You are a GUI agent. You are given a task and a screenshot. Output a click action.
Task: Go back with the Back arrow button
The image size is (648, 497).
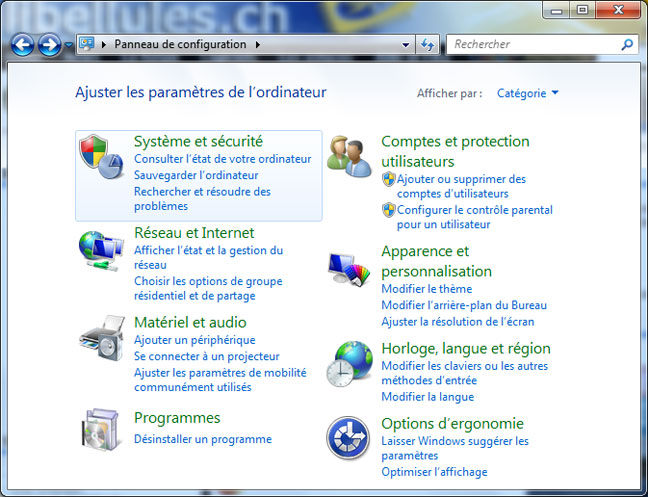(22, 45)
